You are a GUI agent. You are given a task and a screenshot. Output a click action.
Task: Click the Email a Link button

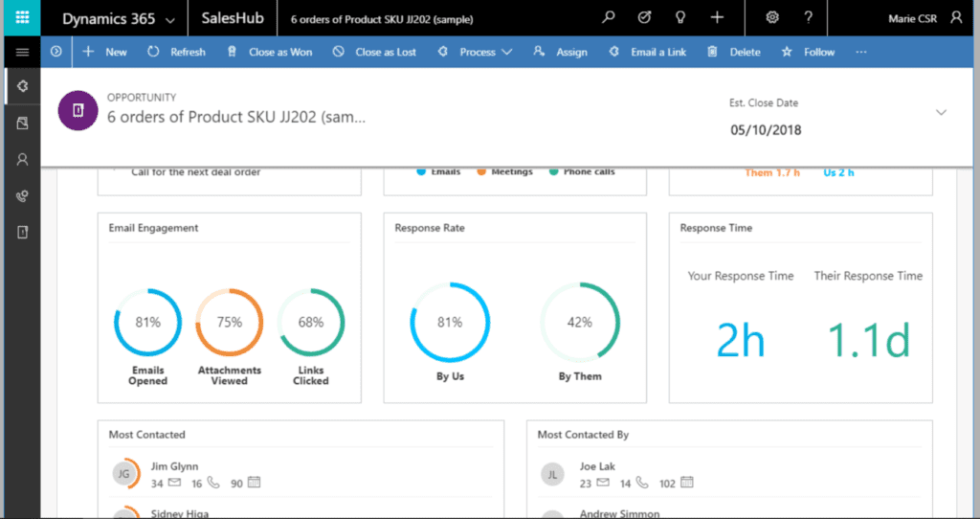tap(648, 52)
